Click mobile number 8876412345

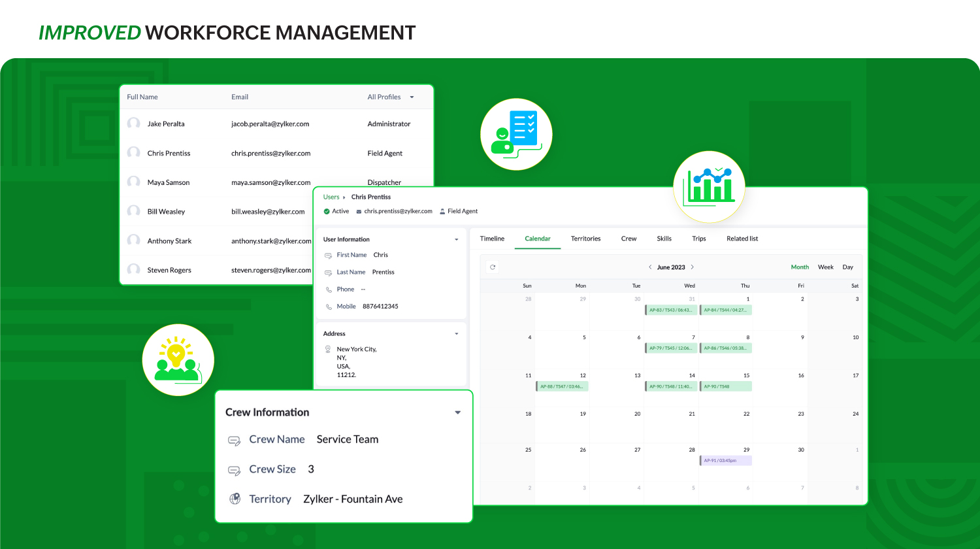pos(380,307)
